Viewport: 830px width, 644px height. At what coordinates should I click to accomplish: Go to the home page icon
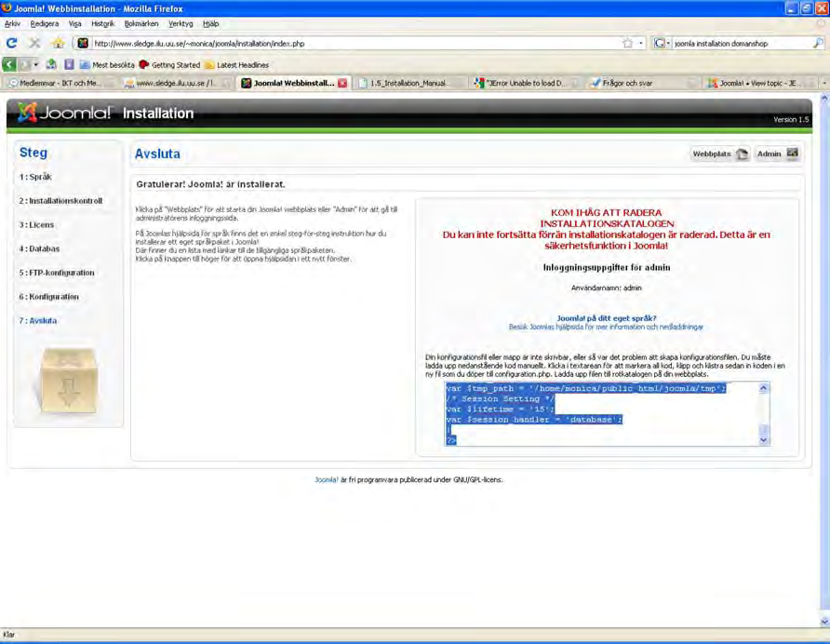click(59, 43)
